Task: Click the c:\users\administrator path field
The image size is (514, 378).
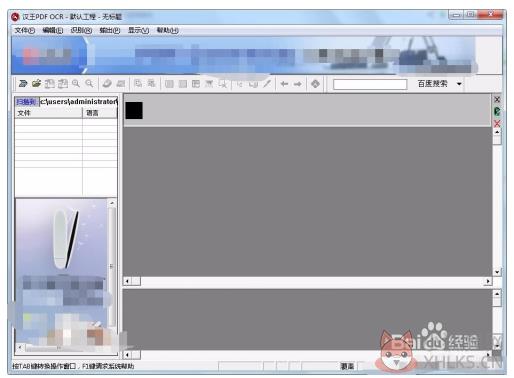Action: (78, 102)
